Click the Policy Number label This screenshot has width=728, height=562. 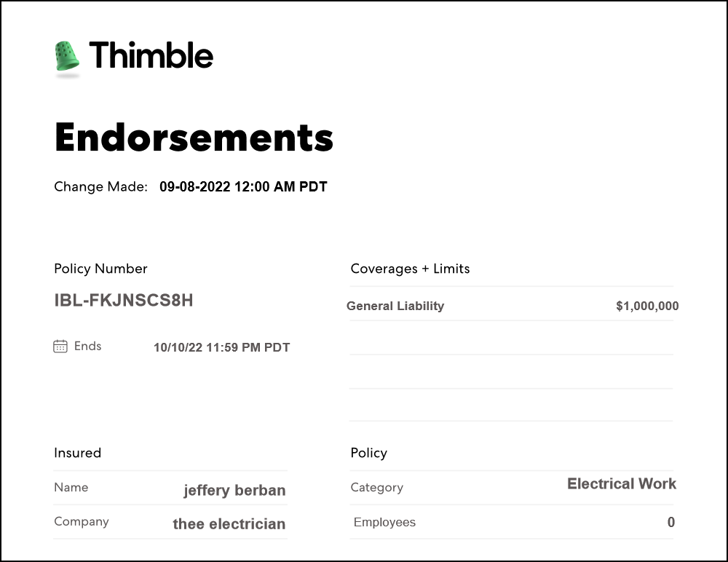(x=100, y=269)
